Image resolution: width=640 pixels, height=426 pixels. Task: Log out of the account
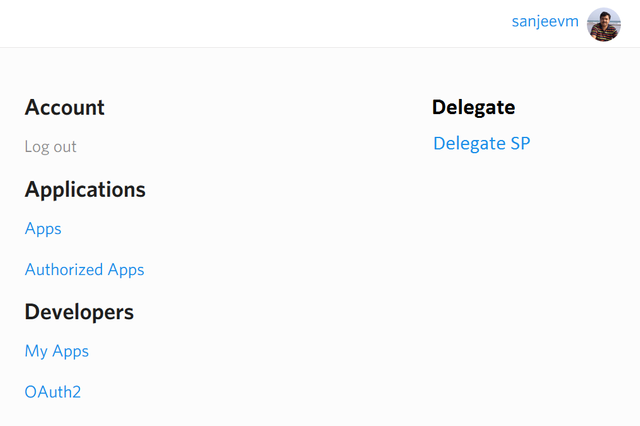pyautogui.click(x=51, y=146)
